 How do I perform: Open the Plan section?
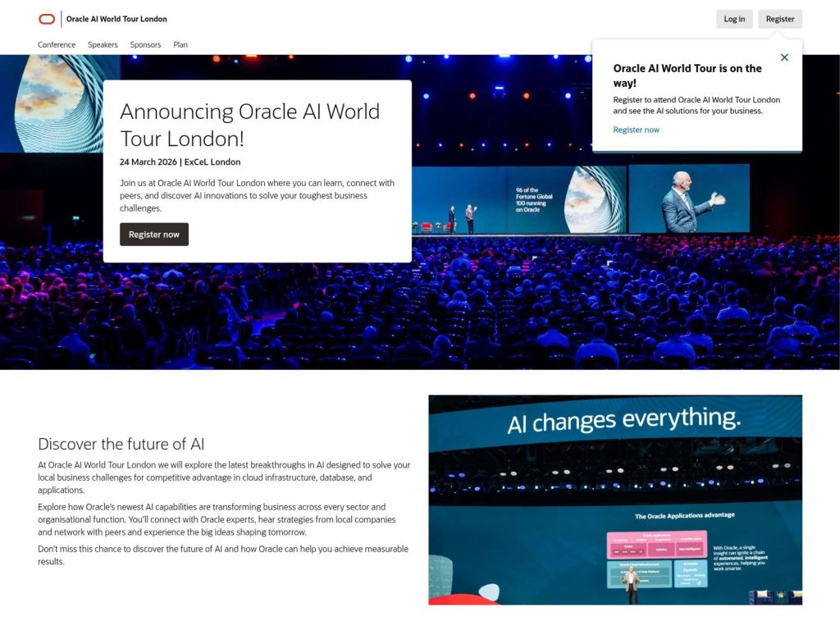[x=180, y=45]
